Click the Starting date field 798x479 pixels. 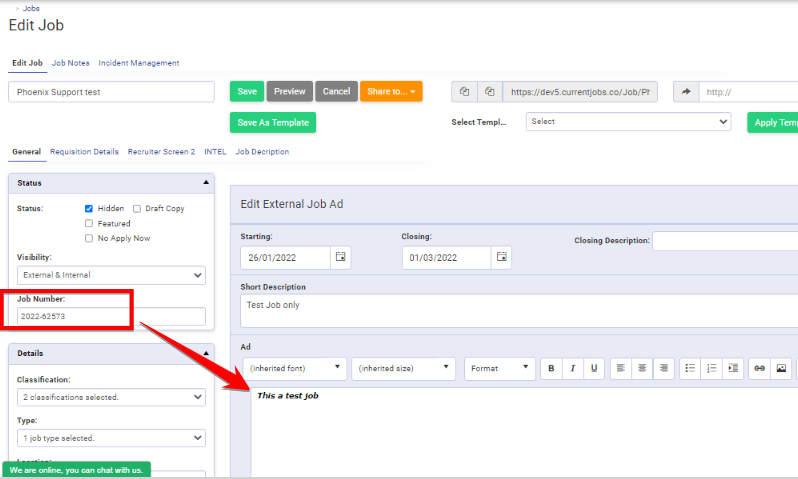click(286, 258)
